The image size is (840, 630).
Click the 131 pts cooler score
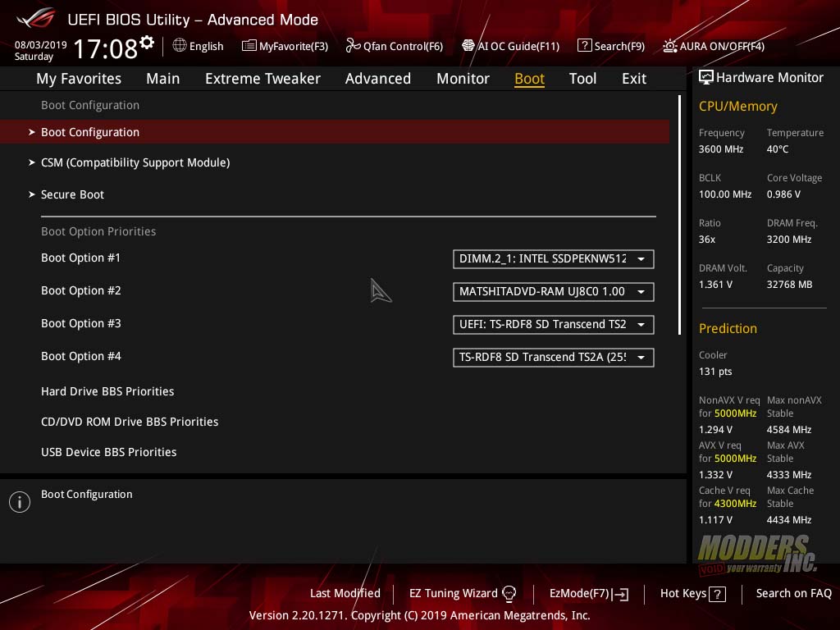click(715, 372)
